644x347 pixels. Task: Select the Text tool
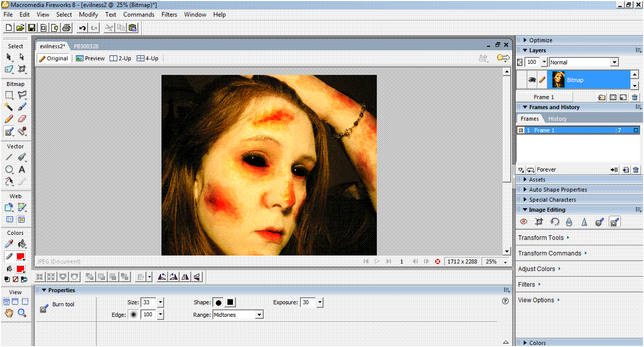22,170
